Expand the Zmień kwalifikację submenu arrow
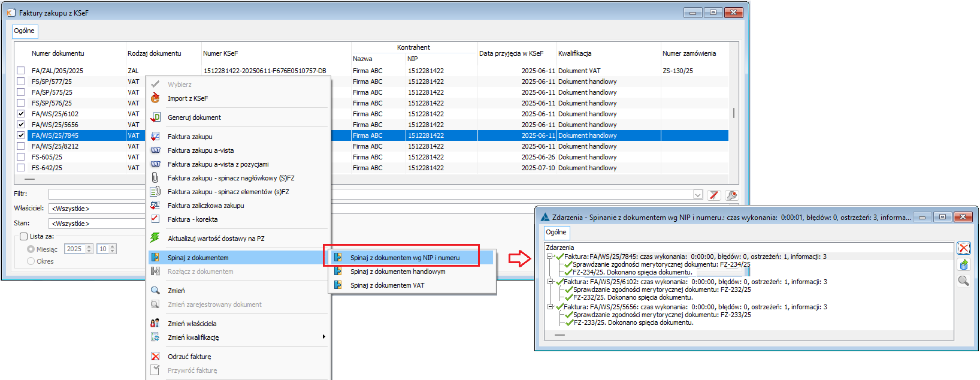This screenshot has width=980, height=380. [323, 337]
